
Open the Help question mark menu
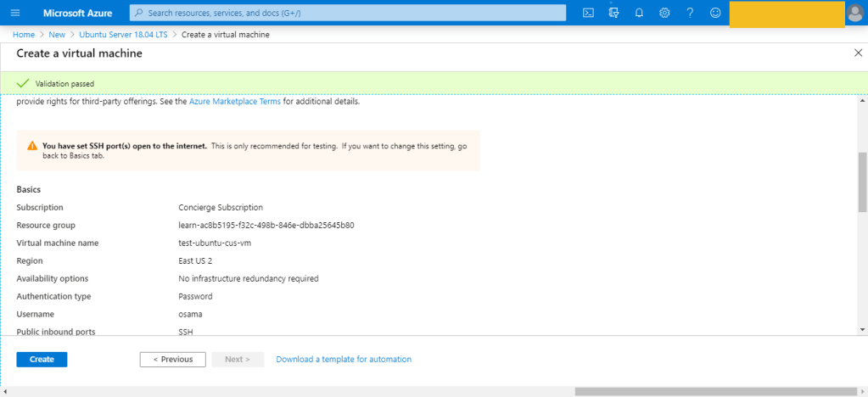[690, 13]
